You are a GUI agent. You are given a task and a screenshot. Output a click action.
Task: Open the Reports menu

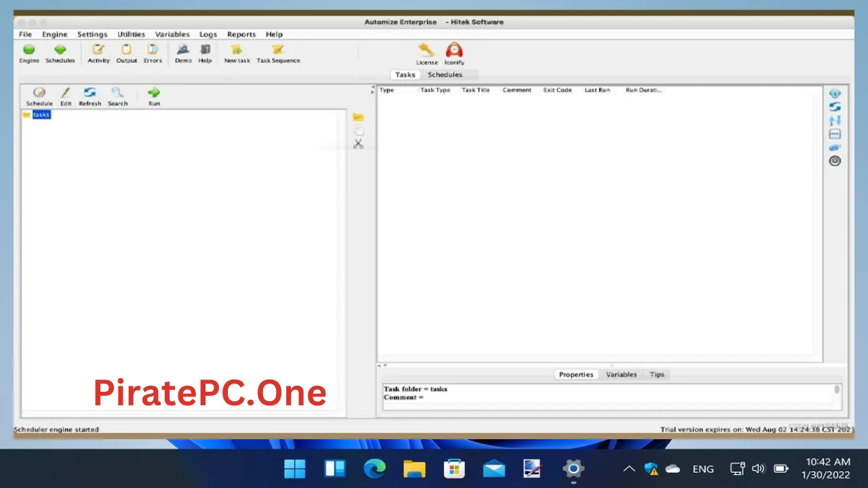click(x=241, y=34)
